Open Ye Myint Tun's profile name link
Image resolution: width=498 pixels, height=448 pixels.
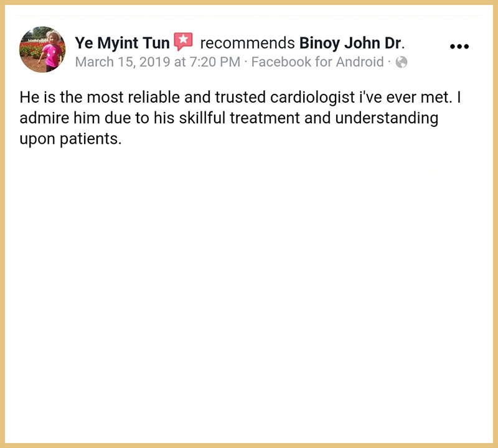click(122, 44)
